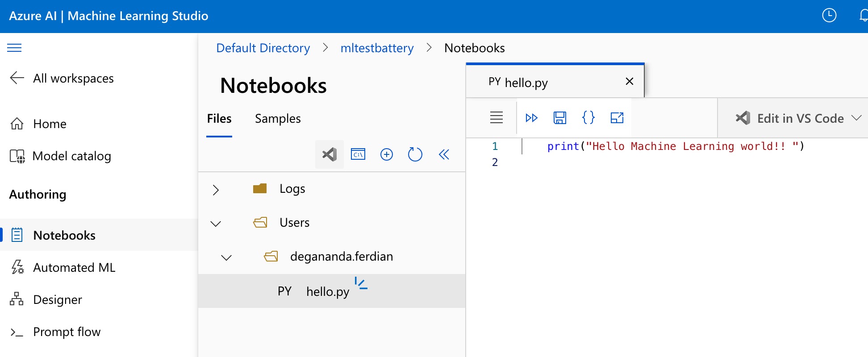Click the Model catalog icon

17,156
